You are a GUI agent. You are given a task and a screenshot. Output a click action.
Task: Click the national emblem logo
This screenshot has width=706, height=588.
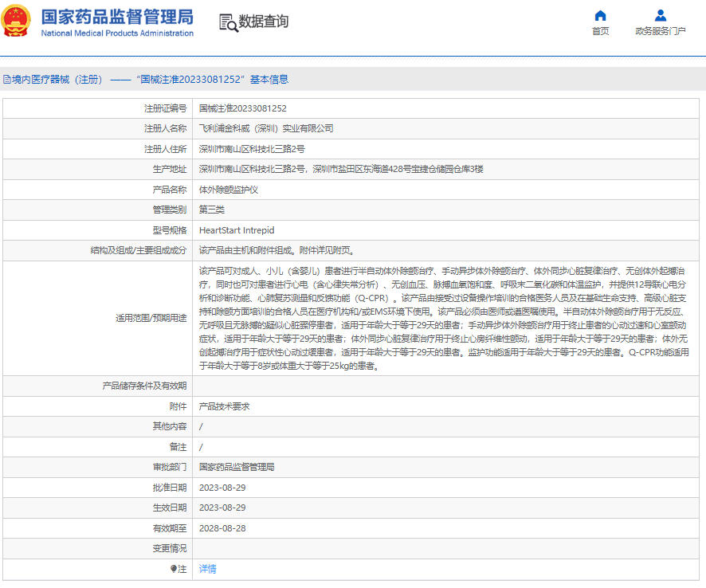pos(16,21)
